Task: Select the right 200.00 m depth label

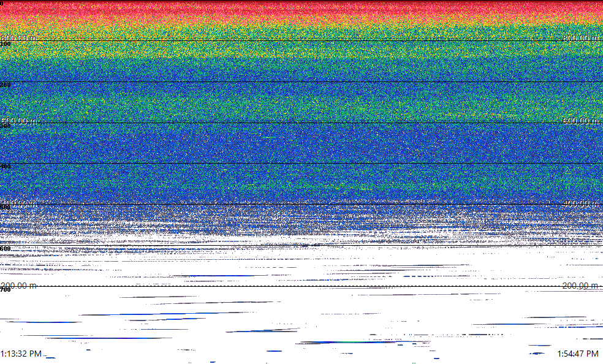Action: 581,286
